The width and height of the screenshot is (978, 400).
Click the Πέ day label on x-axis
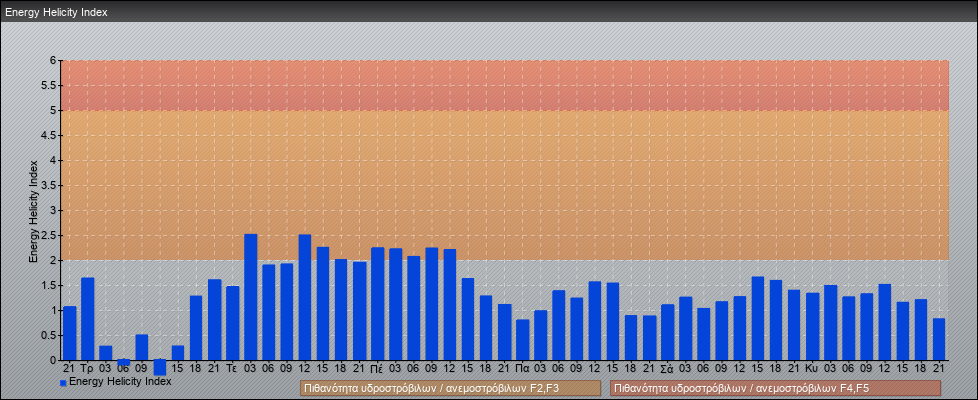377,368
